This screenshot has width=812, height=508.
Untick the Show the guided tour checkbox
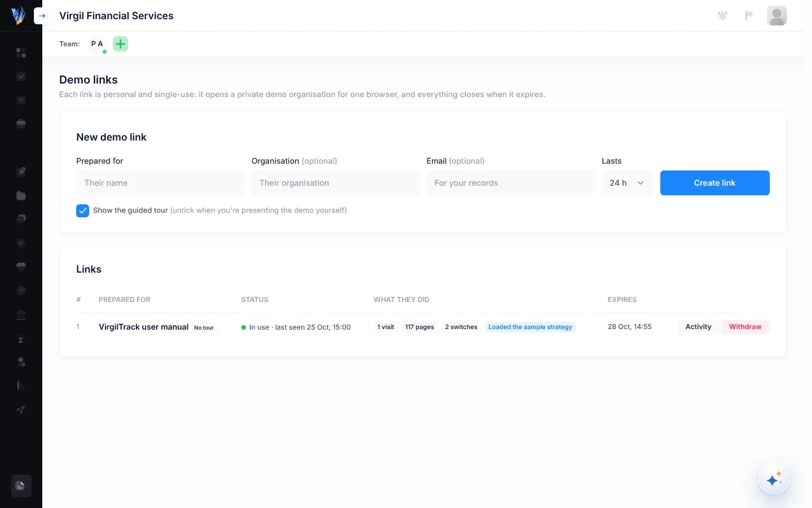coord(82,211)
